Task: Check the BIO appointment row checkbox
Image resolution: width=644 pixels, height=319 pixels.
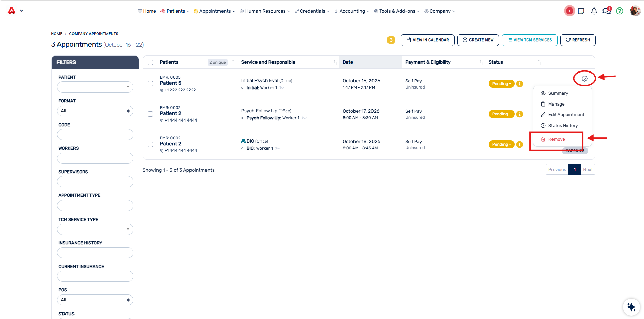Action: point(150,144)
